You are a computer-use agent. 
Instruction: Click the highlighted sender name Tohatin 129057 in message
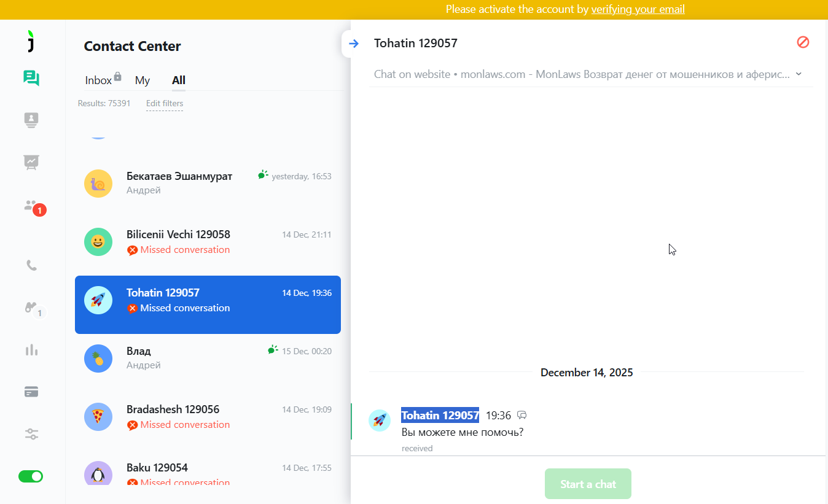(x=440, y=416)
